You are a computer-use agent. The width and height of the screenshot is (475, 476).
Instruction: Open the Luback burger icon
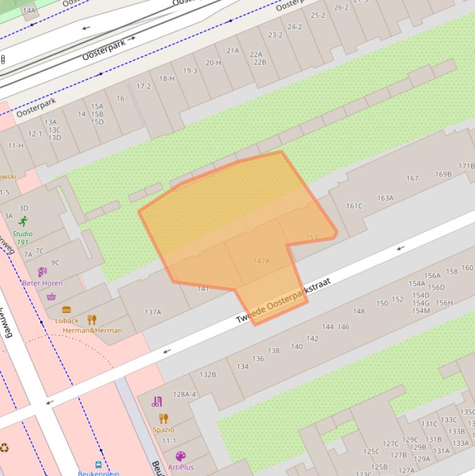point(67,309)
